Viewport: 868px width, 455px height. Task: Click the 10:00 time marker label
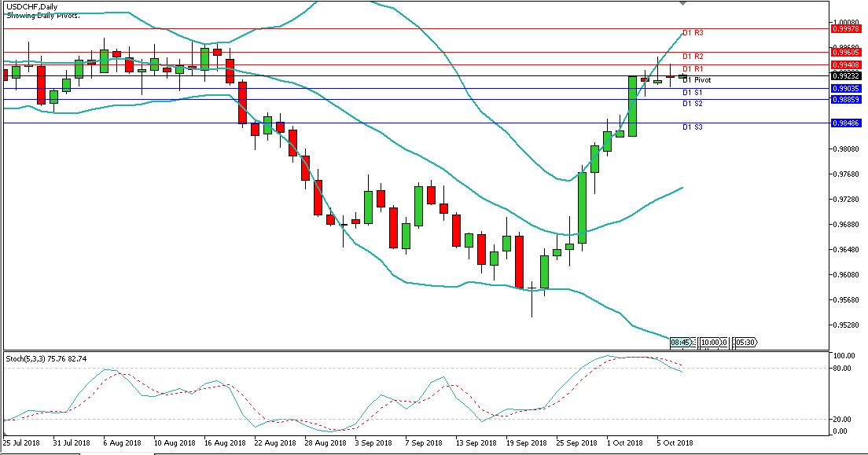point(712,343)
